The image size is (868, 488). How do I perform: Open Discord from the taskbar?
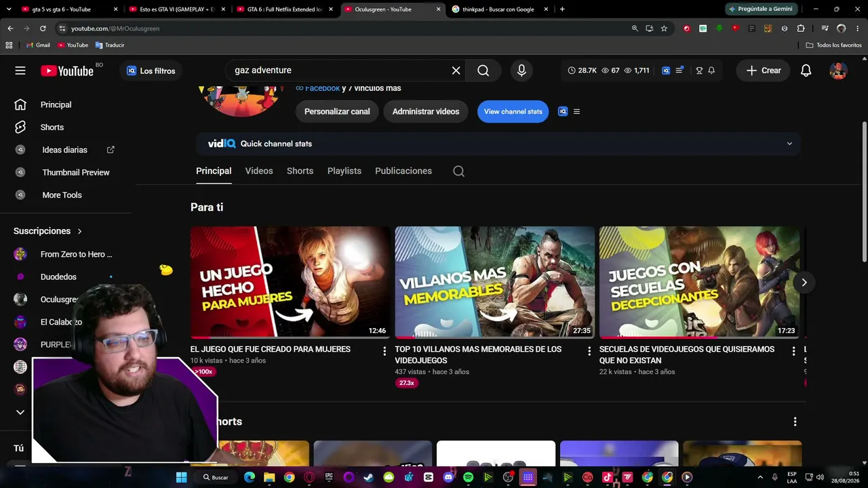point(448,477)
